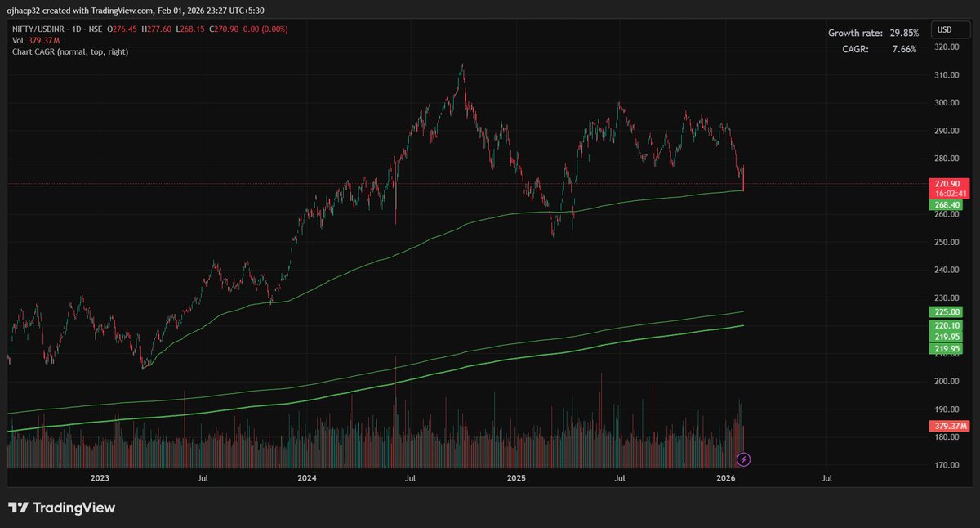980x528 pixels.
Task: Click the 240.00 price axis label
Action: (948, 271)
